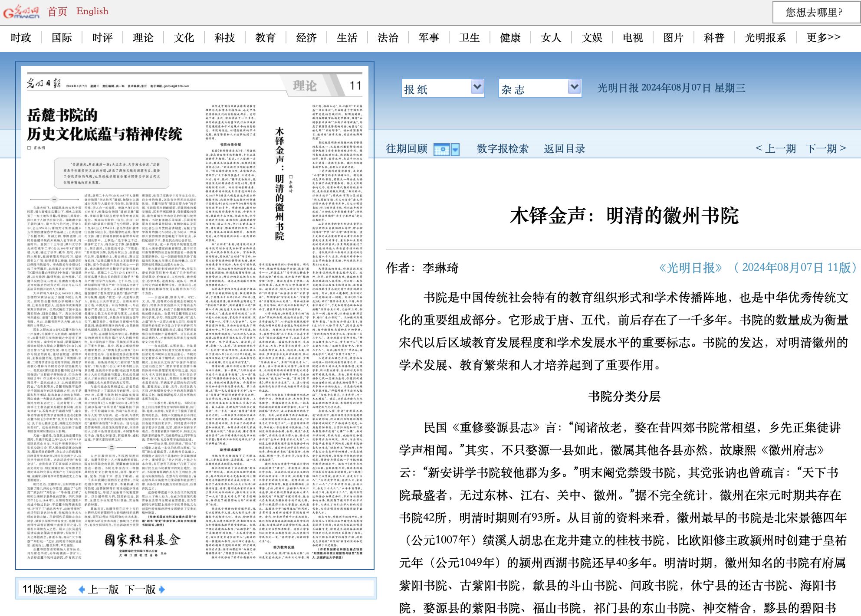This screenshot has height=616, width=861.
Task: Open the 科普 section
Action: point(714,38)
